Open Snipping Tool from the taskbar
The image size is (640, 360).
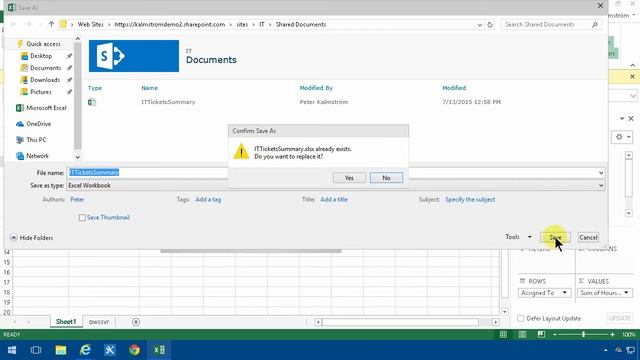pos(109,350)
